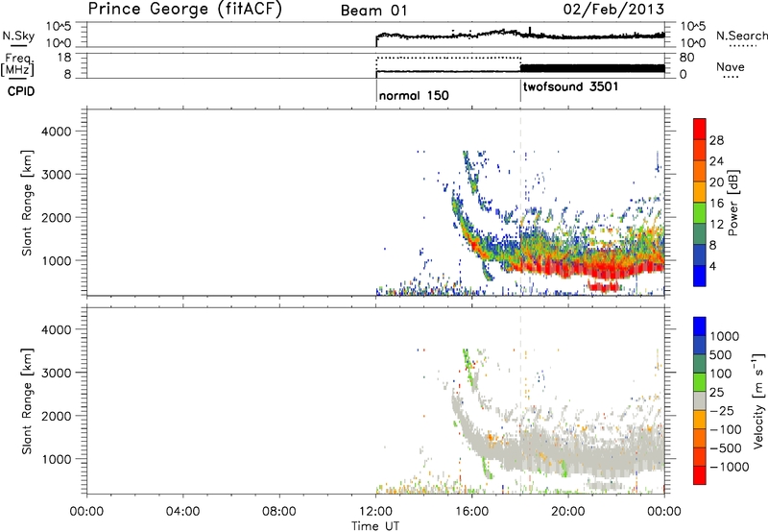Select the Slant Range label of velocity panel
The image size is (768, 532).
[27, 401]
